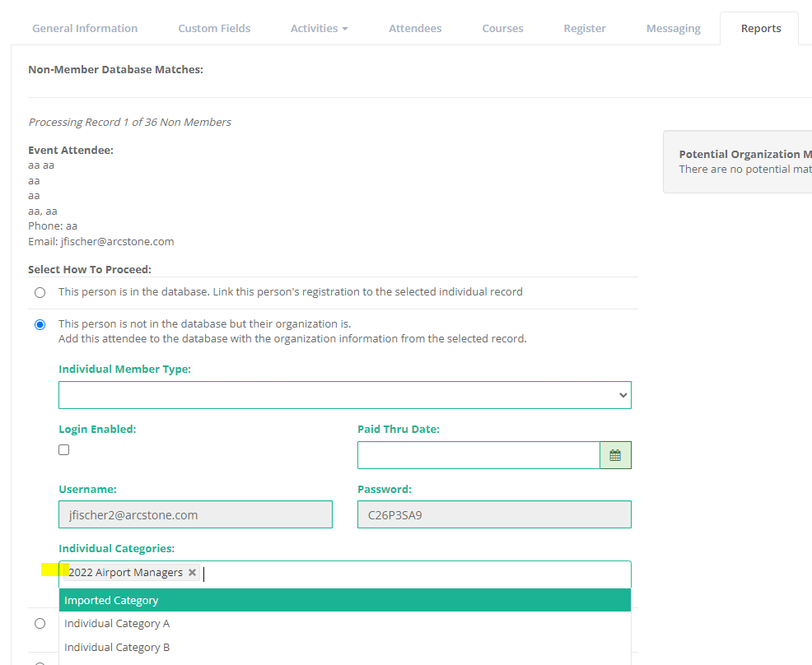Enable the Login Enabled checkbox

click(64, 450)
